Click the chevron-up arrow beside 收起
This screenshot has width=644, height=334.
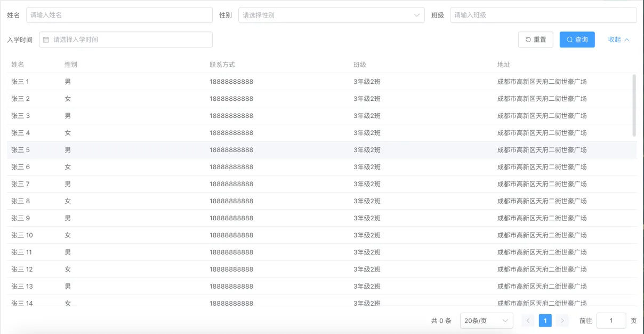(627, 39)
